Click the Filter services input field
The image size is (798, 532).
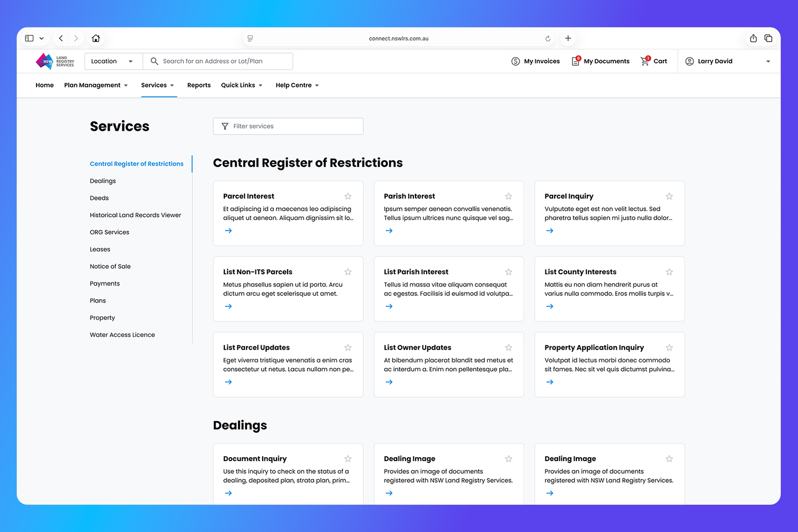288,126
